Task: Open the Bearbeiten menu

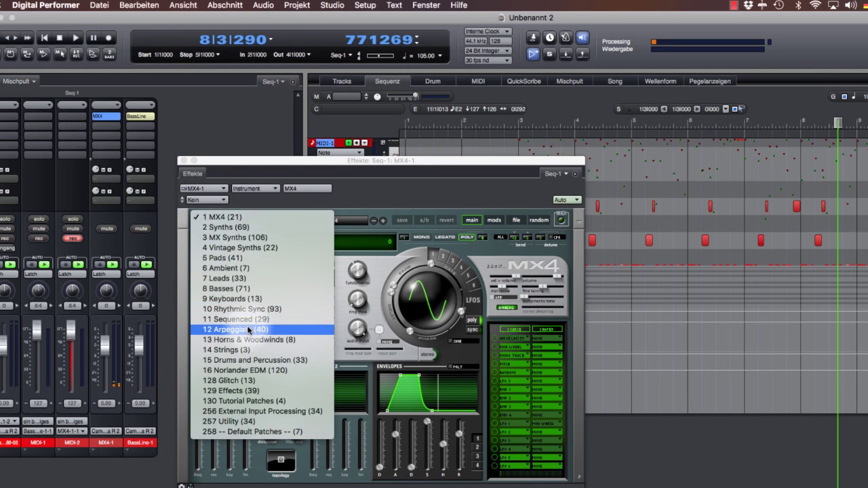Action: [x=139, y=5]
